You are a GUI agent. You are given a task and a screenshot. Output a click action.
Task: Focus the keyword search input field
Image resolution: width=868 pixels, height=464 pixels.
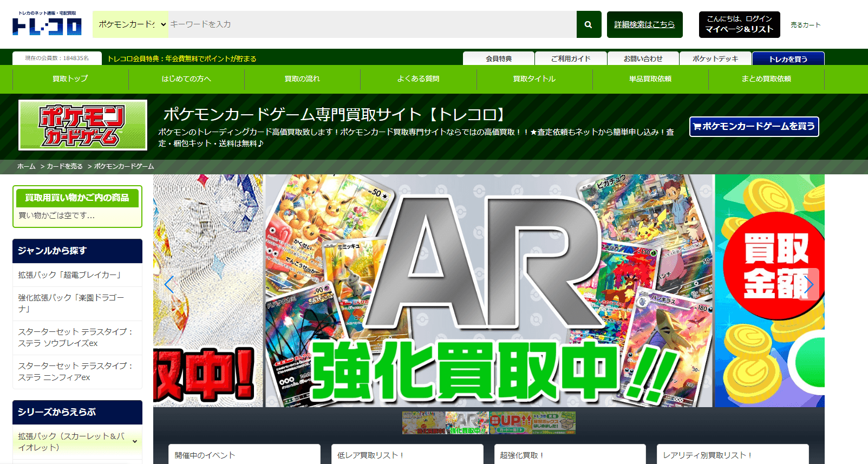point(371,24)
